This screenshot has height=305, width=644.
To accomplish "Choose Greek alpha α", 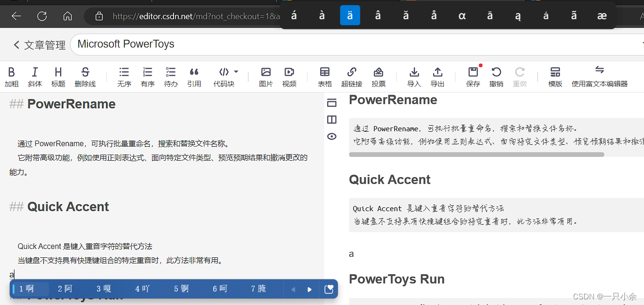I will coord(462,15).
